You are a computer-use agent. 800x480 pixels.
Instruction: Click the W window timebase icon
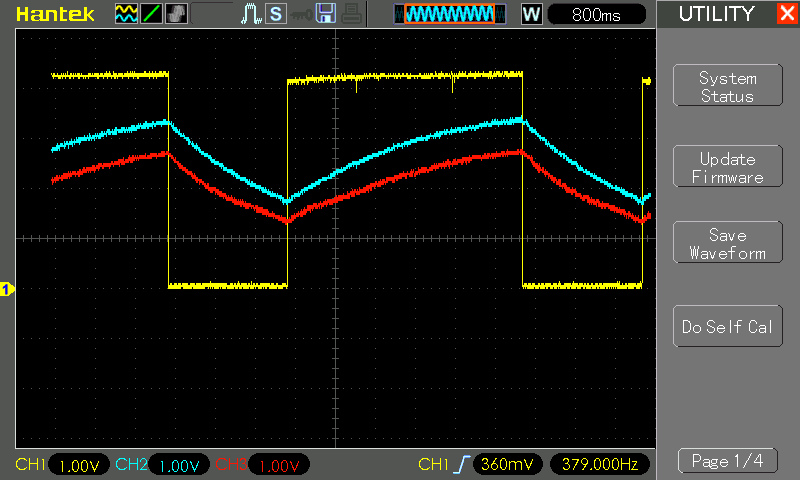click(x=531, y=14)
